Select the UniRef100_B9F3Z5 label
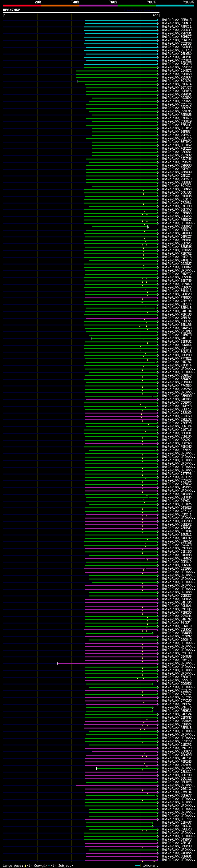Screen dimensions: 197x868 (177, 64)
